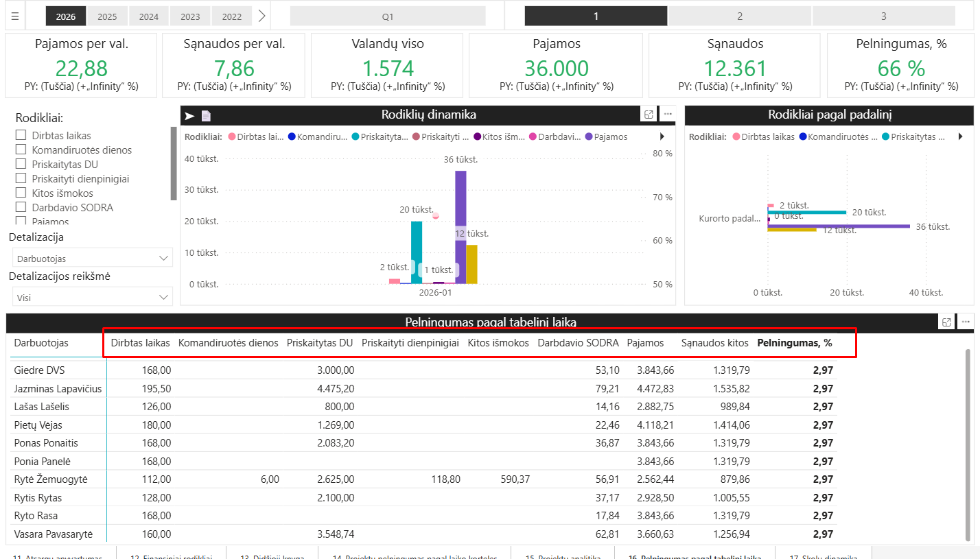
Task: Check the Dirbtas laikas checkbox
Action: [21, 136]
